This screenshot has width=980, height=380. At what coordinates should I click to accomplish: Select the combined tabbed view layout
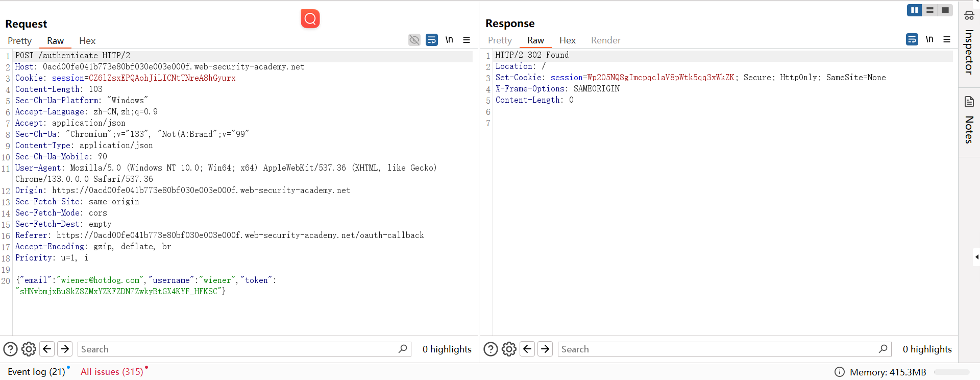pos(945,10)
